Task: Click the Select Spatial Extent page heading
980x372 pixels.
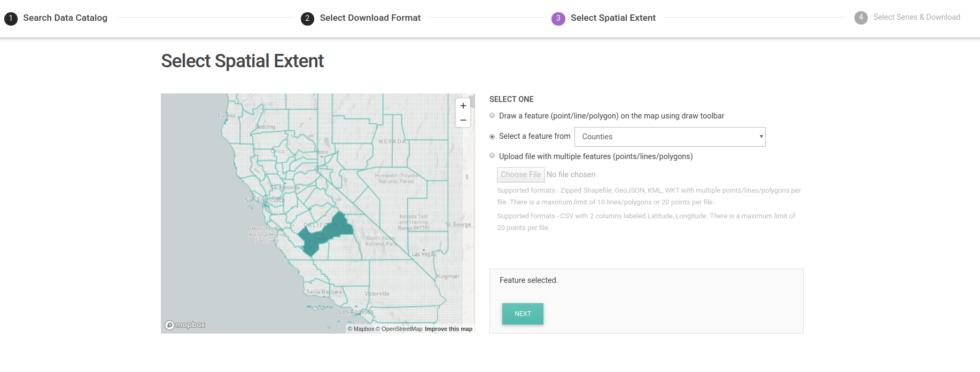Action: coord(243,61)
